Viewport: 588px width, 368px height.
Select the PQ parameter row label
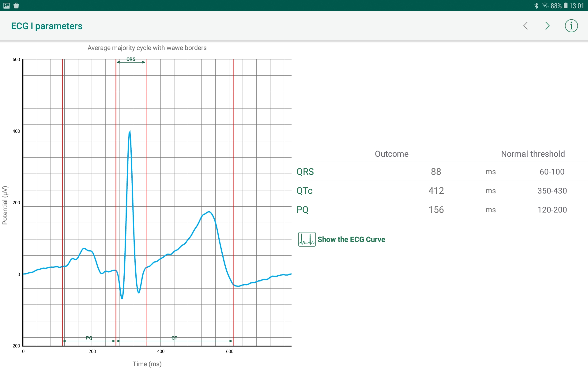[302, 210]
